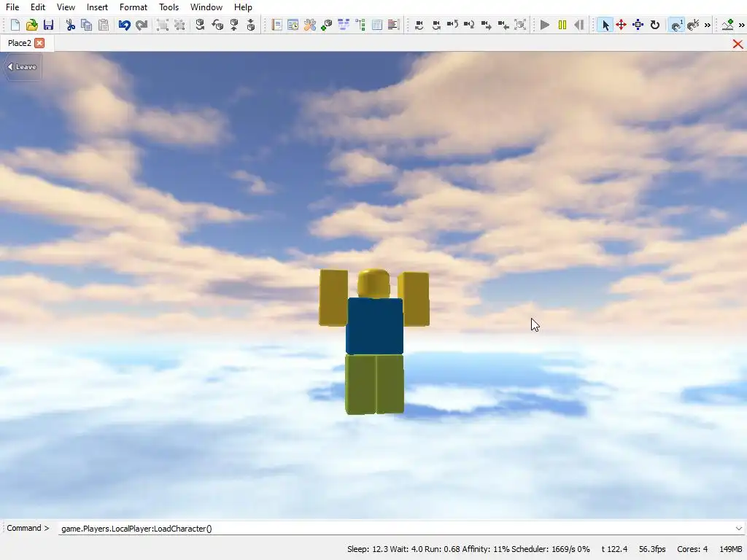The height and width of the screenshot is (560, 747).
Task: Expand terrain toolbar overflow chevron
Action: coord(742,26)
